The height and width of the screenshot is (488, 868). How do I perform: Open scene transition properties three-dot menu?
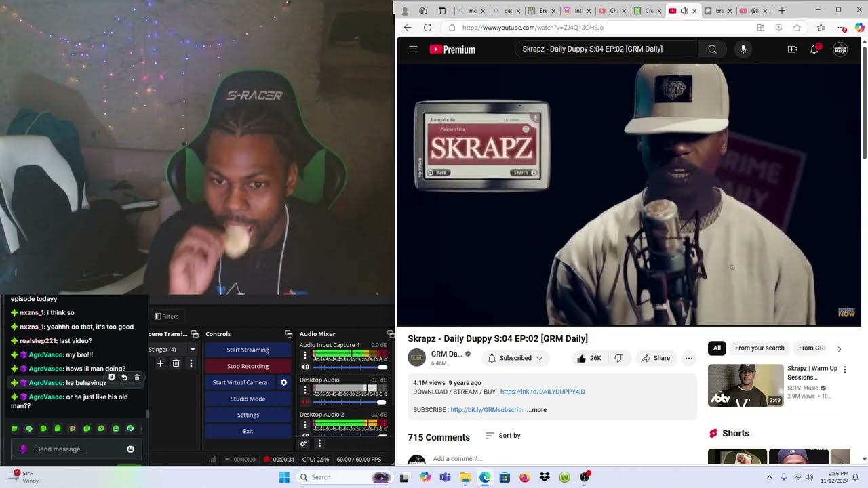pyautogui.click(x=191, y=363)
